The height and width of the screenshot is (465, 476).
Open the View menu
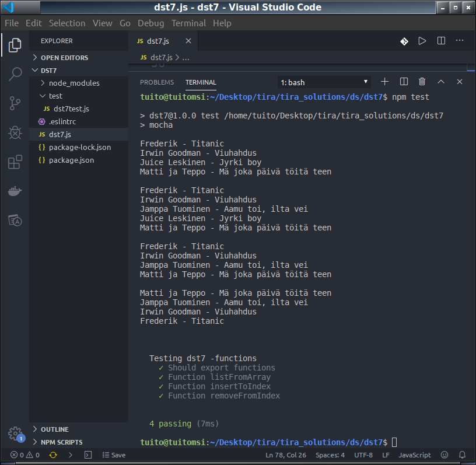pyautogui.click(x=102, y=23)
